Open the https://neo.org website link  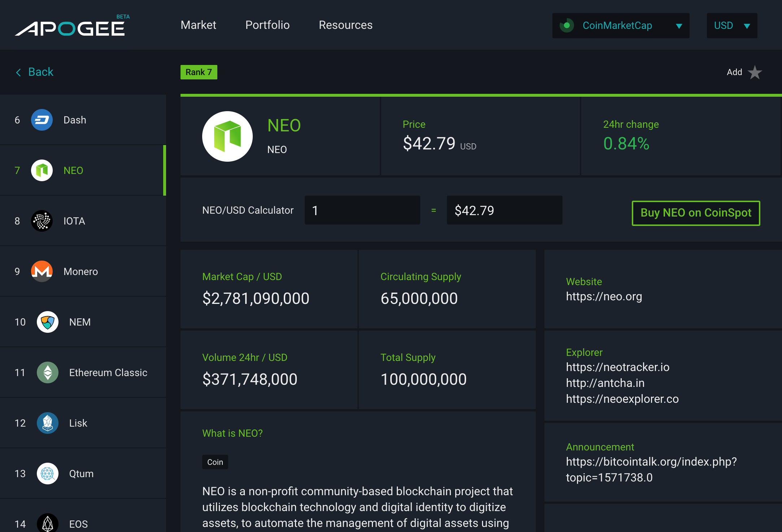pos(604,296)
